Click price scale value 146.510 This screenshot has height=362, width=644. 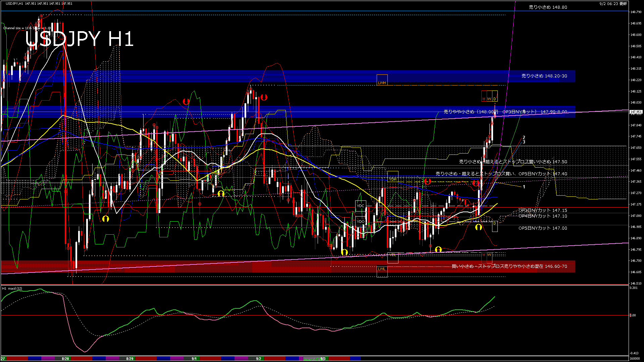[x=636, y=284]
